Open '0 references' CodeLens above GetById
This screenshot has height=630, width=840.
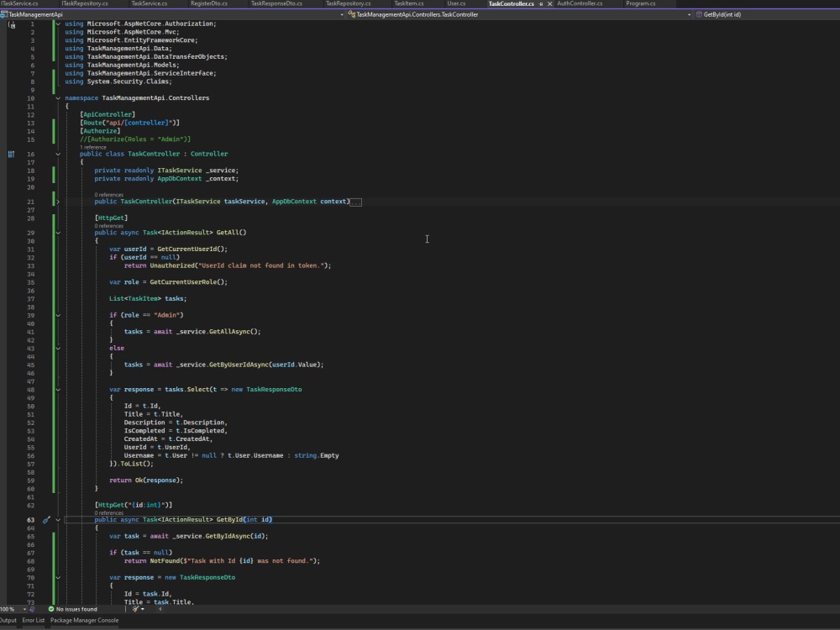tap(108, 513)
